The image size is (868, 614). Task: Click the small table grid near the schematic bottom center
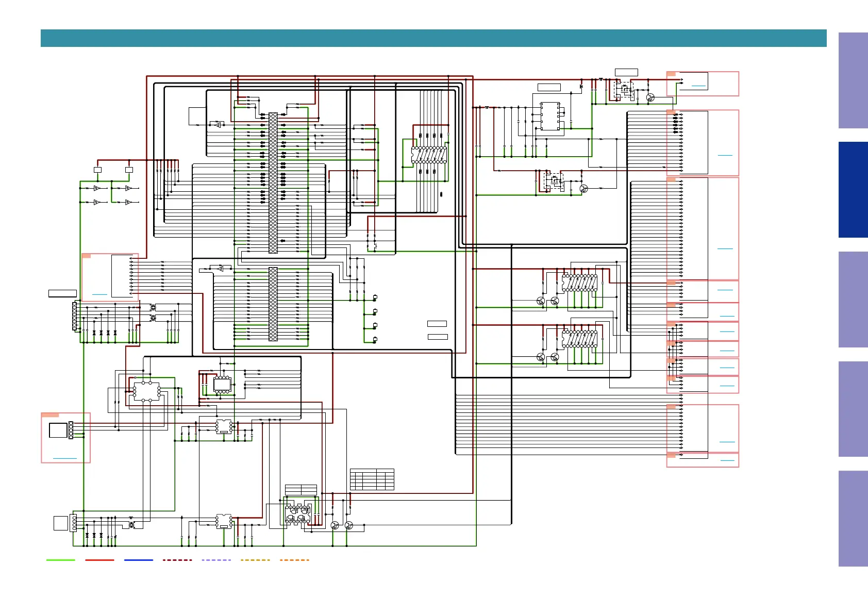tap(372, 479)
